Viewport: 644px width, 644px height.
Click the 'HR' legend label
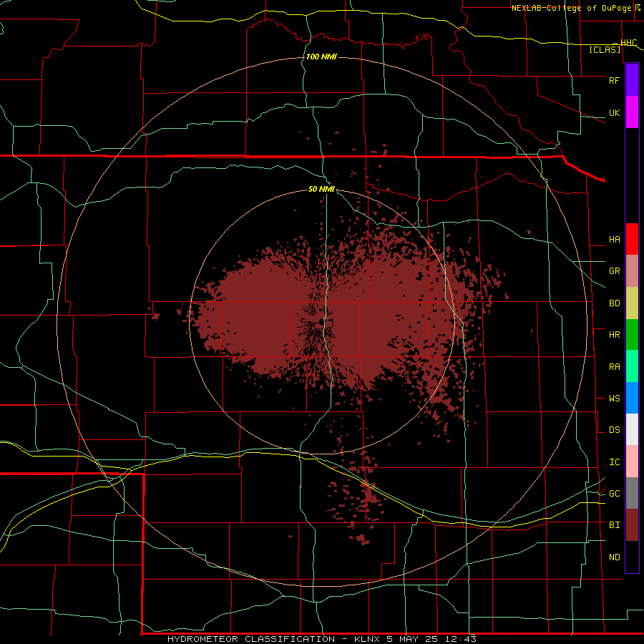(614, 335)
